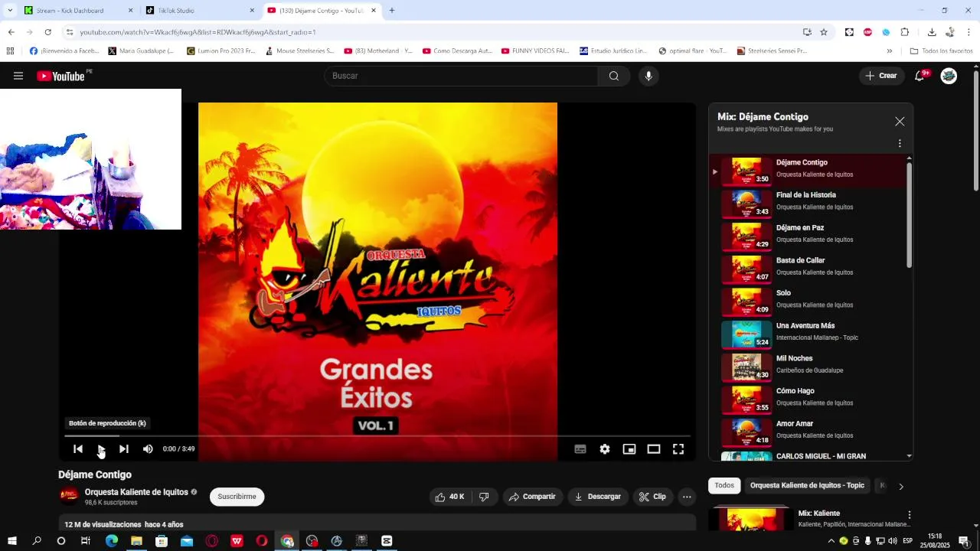Click the Compartir button
The width and height of the screenshot is (980, 551).
(532, 497)
